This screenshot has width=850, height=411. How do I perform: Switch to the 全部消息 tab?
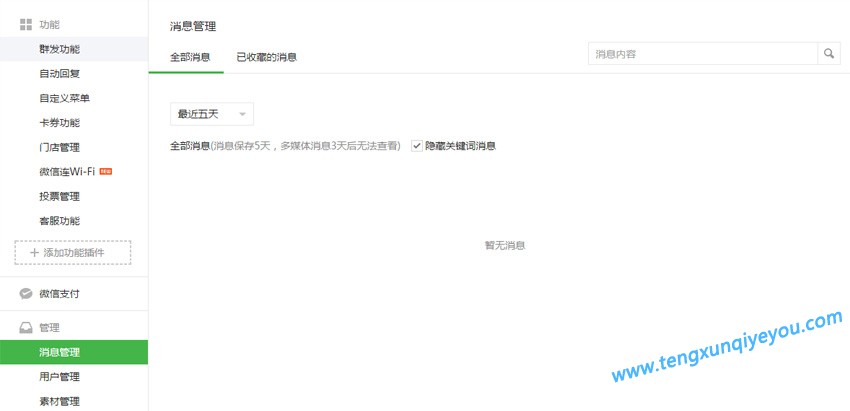point(190,57)
